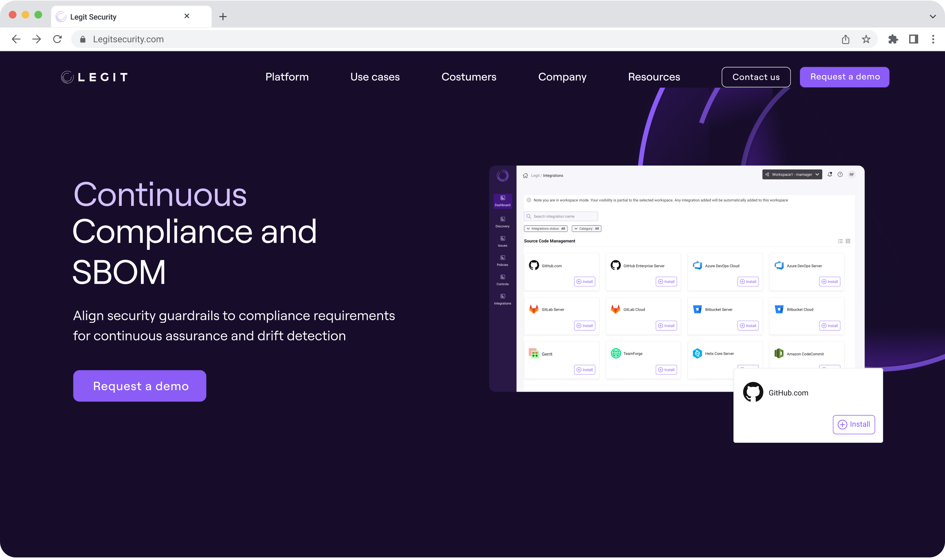The image size is (945, 560).
Task: Bookmark page with the star icon
Action: point(866,39)
